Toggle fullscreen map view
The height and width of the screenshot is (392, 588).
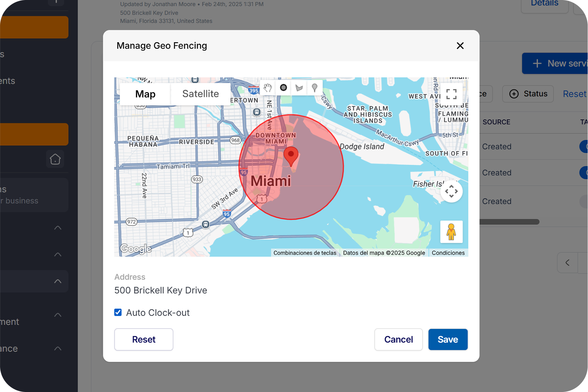coord(451,94)
